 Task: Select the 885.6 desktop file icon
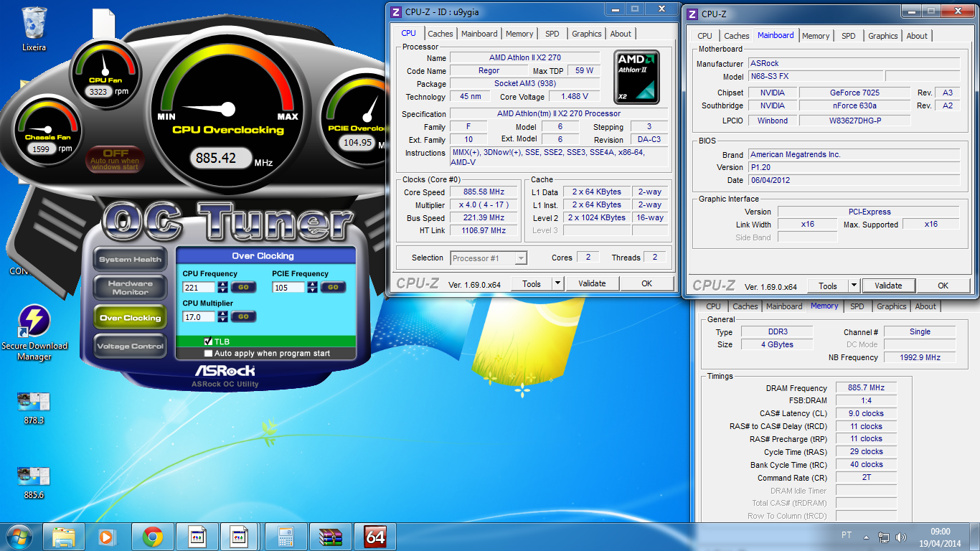(x=34, y=482)
